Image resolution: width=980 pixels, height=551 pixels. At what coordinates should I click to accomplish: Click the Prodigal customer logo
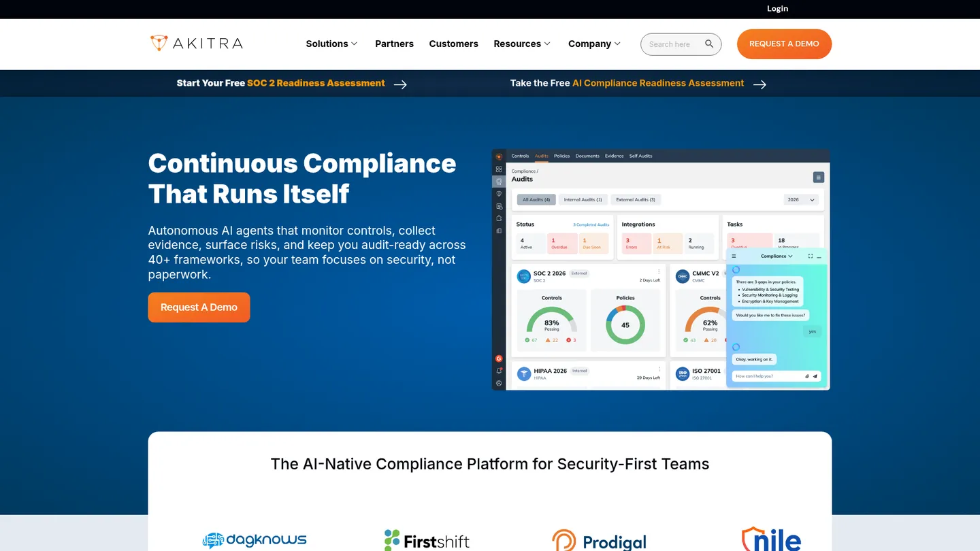point(600,541)
